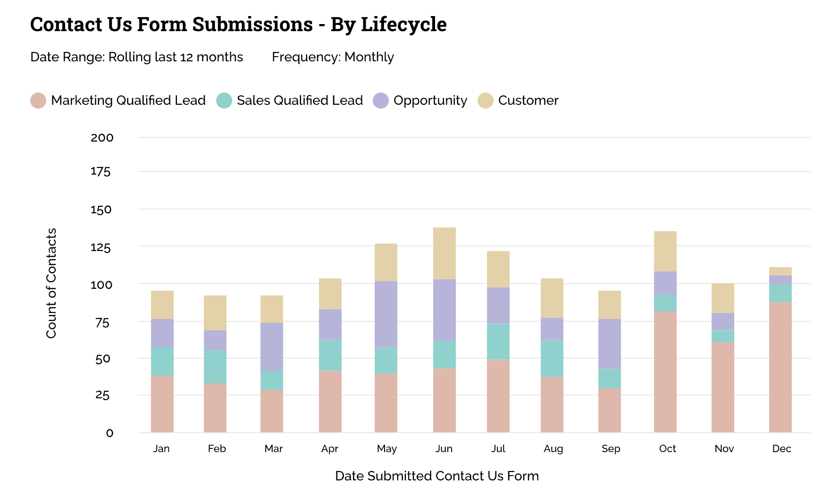
Task: Select the May Opportunity bar segment
Action: click(x=386, y=314)
